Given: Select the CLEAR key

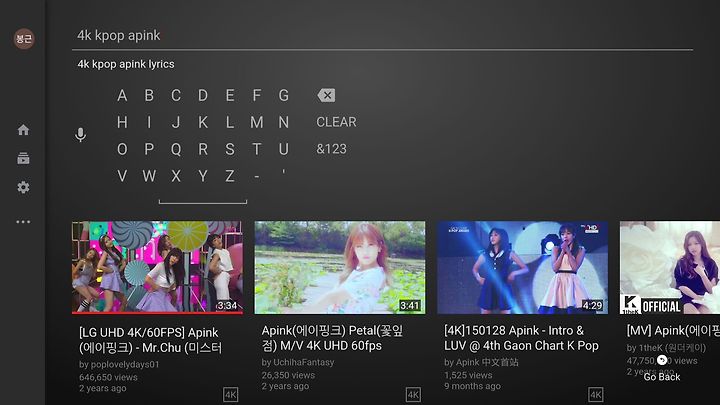Looking at the screenshot, I should click(336, 122).
